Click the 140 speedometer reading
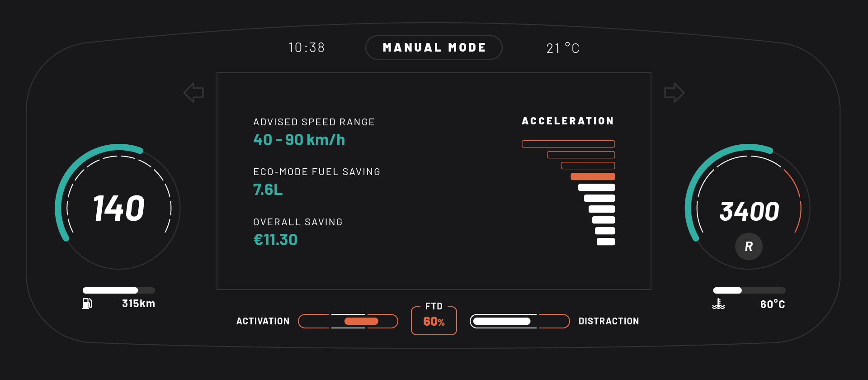Image resolution: width=868 pixels, height=380 pixels. pyautogui.click(x=119, y=209)
